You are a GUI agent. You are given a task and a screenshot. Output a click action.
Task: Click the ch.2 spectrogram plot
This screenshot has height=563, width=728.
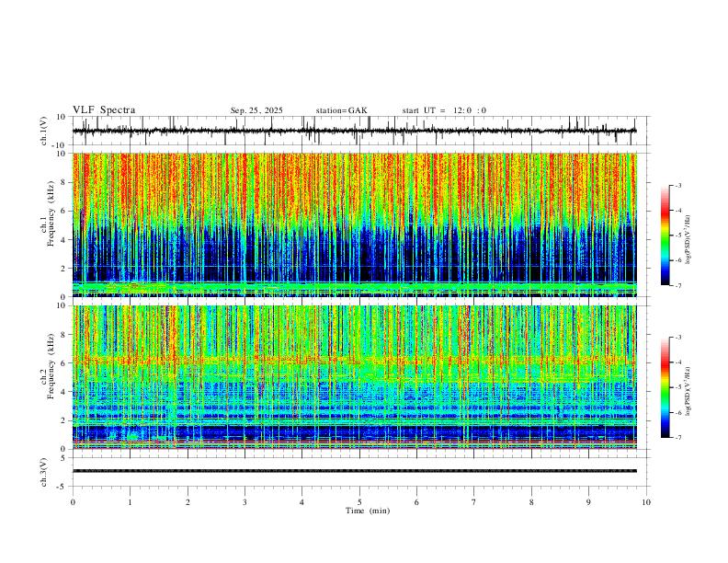355,377
